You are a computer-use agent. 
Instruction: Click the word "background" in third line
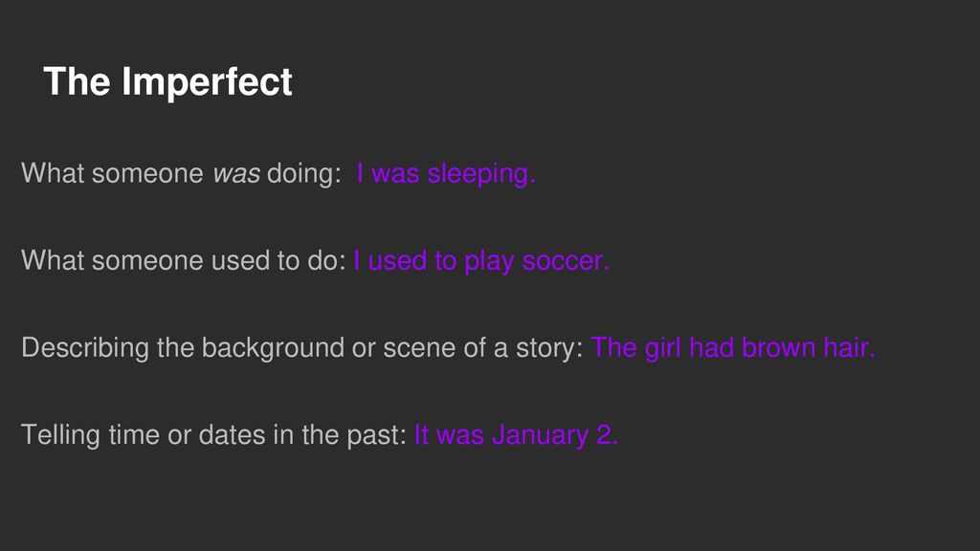273,348
